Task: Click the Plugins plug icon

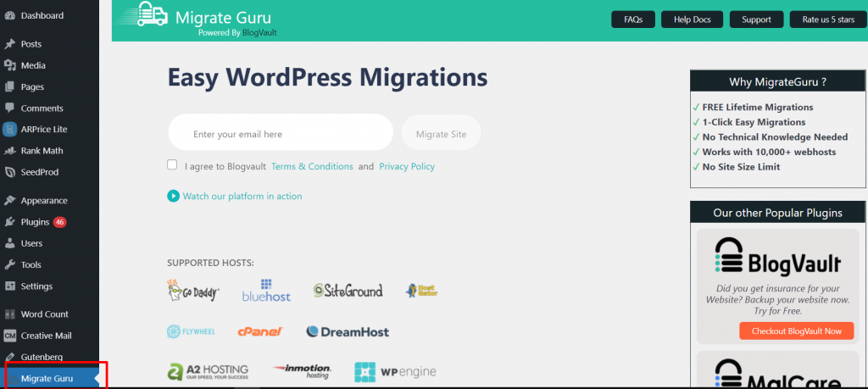Action: 9,222
